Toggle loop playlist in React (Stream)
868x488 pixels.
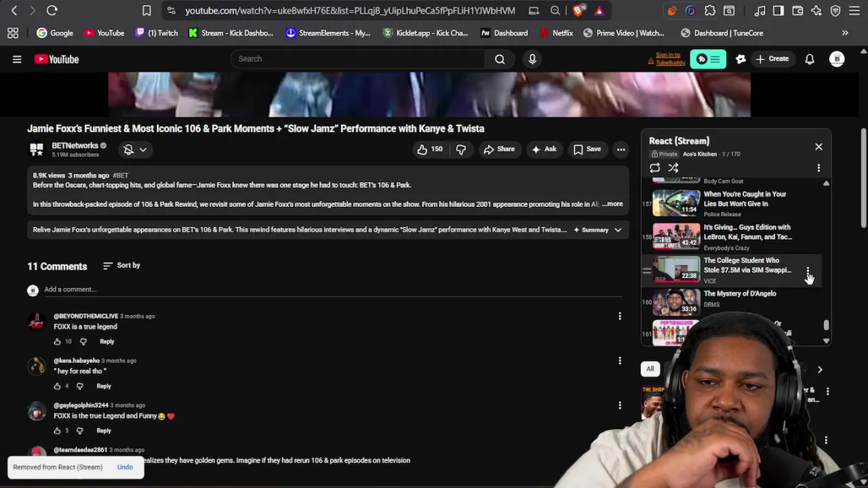click(x=654, y=167)
